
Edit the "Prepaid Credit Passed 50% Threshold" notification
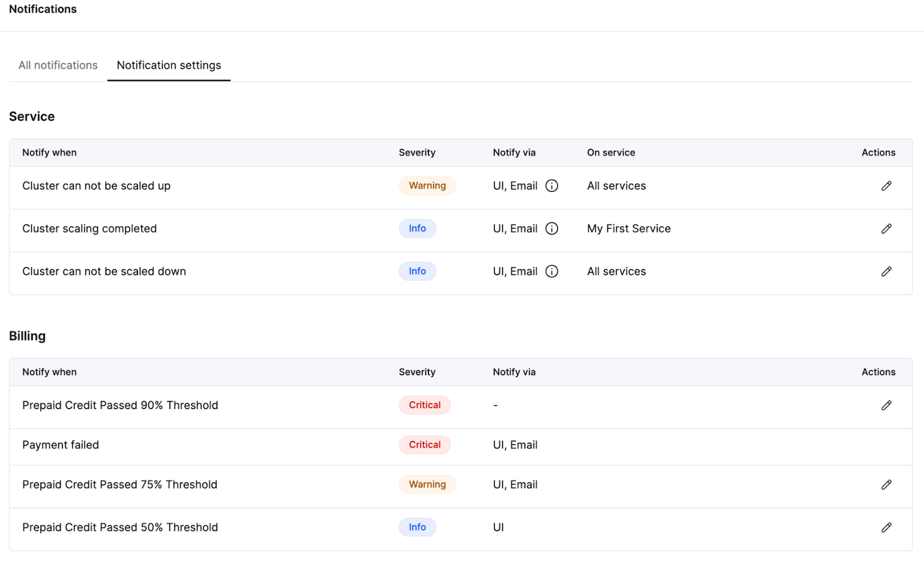[x=886, y=527]
